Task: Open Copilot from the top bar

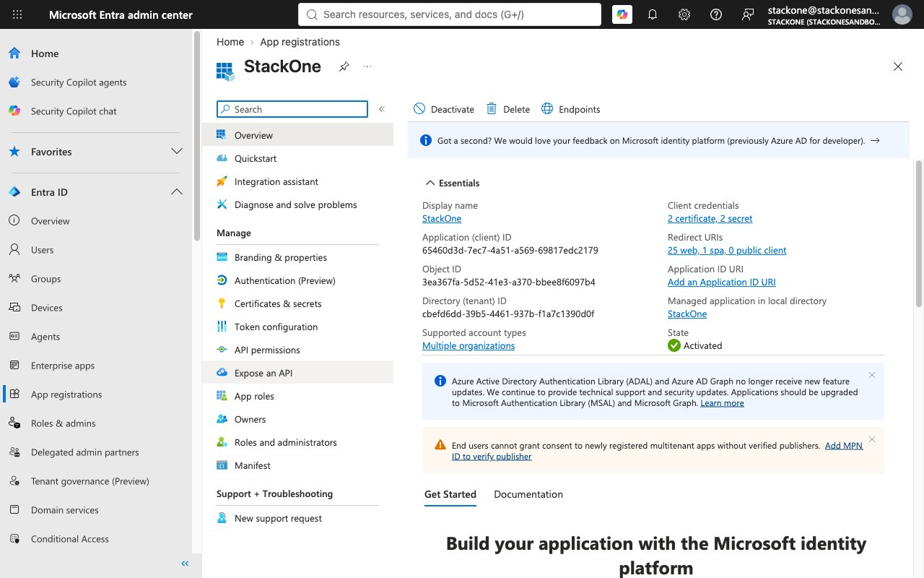Action: click(622, 14)
